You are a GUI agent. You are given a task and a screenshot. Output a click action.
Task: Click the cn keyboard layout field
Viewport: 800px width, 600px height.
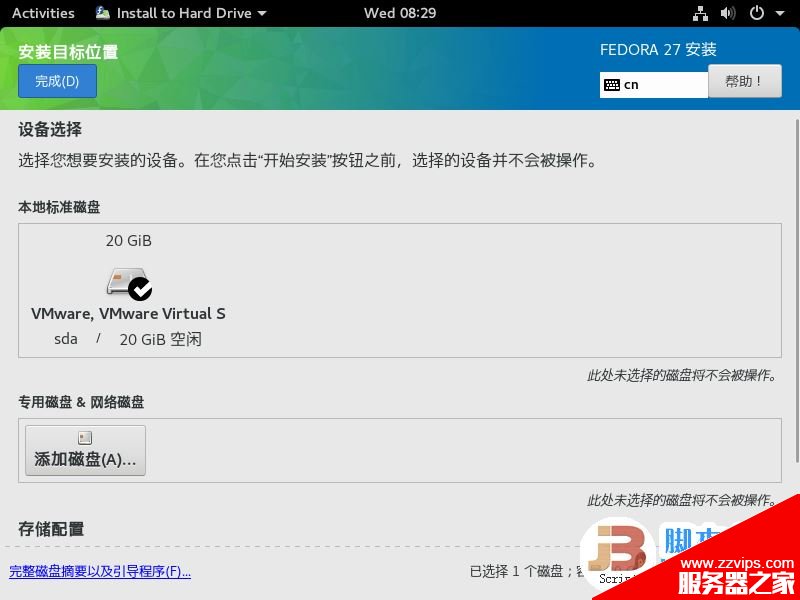[654, 85]
